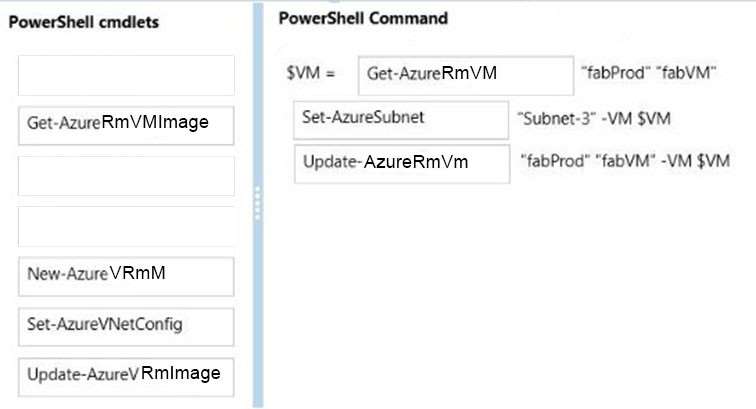Click the $VM = variable text
This screenshot has height=409, width=756.
pyautogui.click(x=310, y=73)
